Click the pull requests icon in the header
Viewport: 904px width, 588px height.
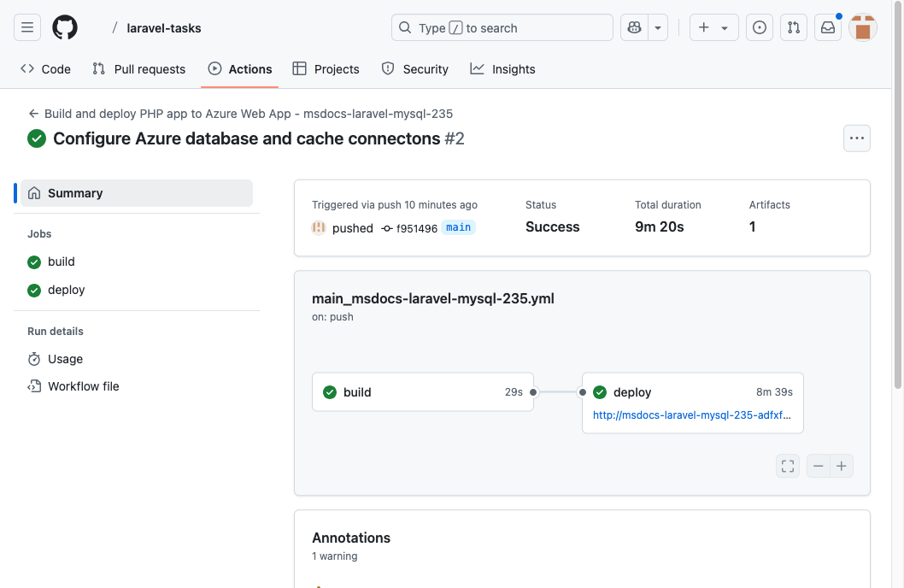pos(793,26)
